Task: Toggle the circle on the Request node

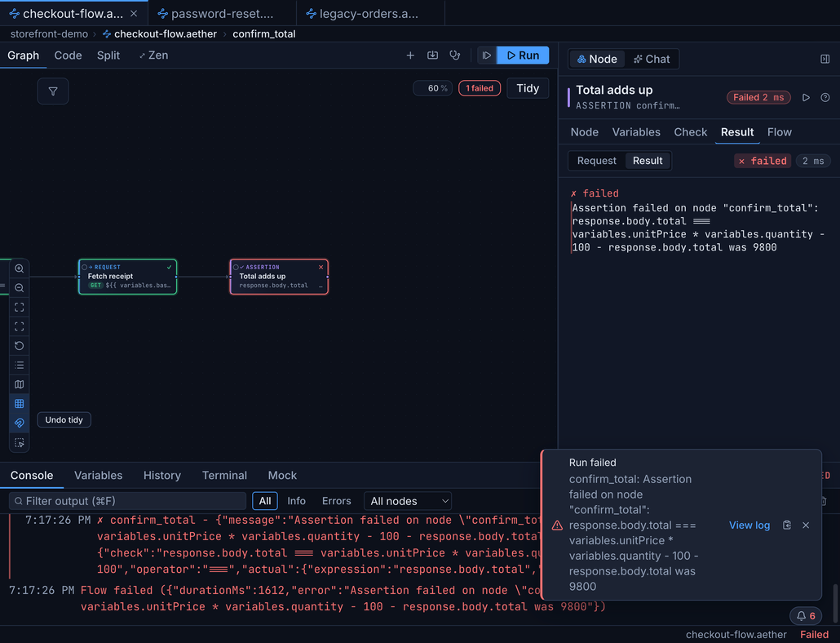Action: pos(84,267)
